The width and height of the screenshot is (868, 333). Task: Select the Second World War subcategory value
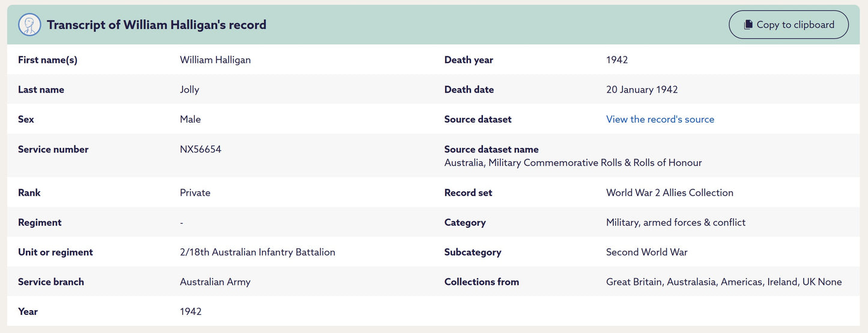pos(646,252)
